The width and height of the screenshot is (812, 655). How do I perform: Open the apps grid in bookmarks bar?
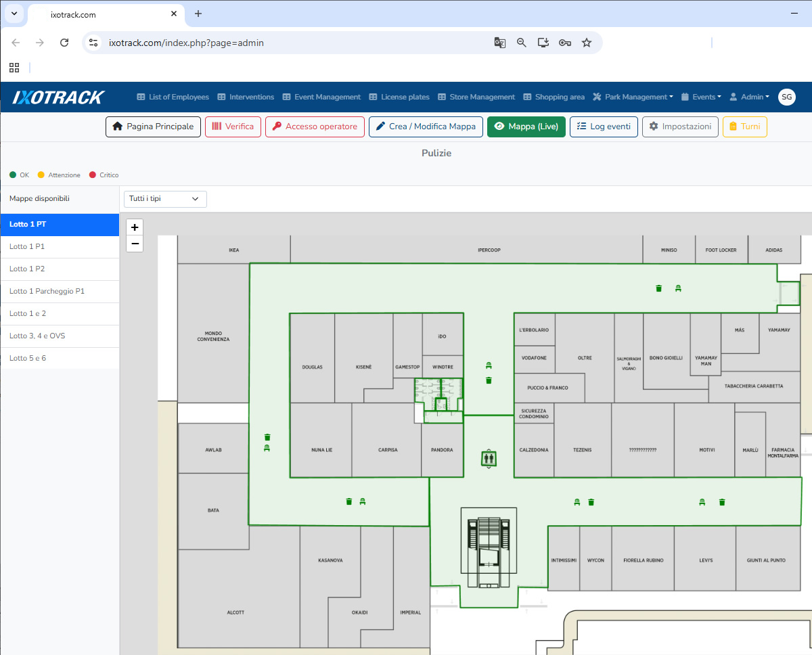(x=14, y=68)
